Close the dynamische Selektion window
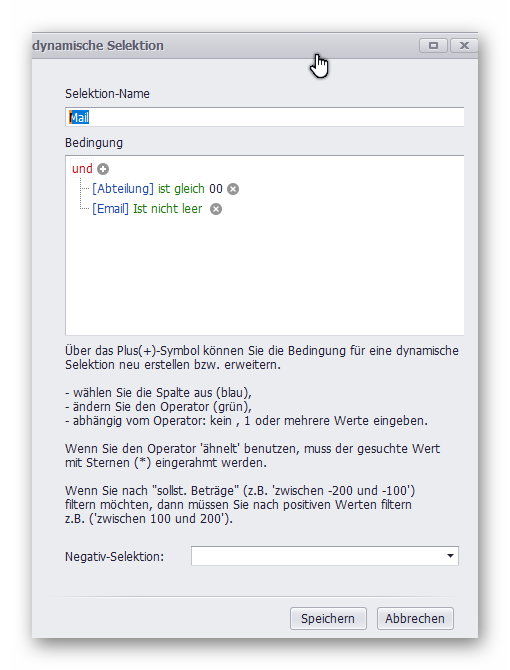Screen dimensions: 510x670 point(464,45)
